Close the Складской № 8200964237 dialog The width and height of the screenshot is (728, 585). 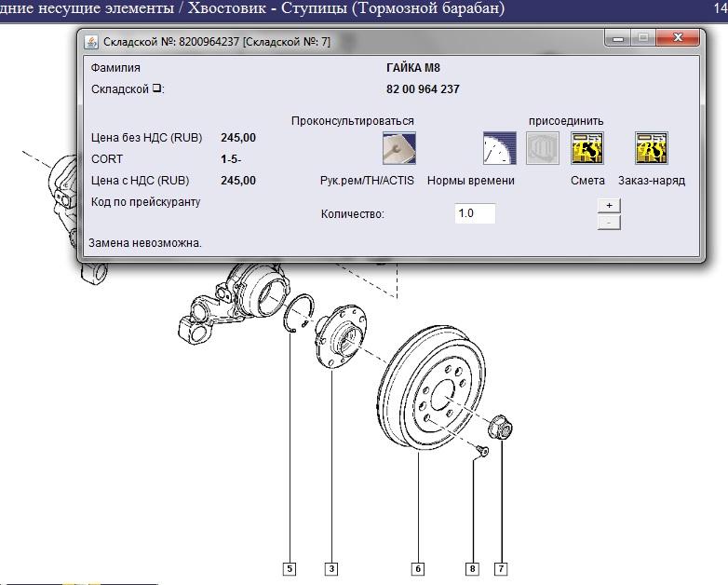click(x=675, y=40)
